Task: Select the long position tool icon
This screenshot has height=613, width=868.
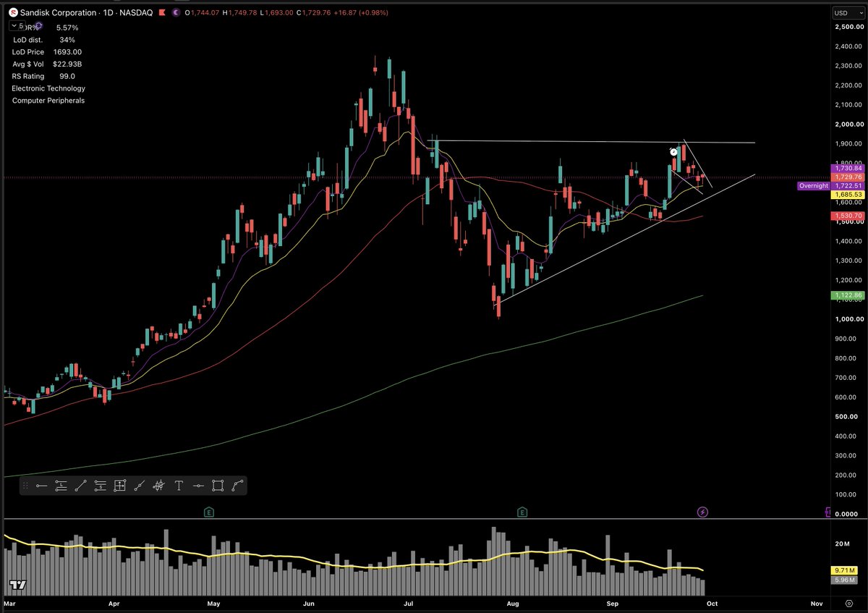Action: tap(61, 486)
